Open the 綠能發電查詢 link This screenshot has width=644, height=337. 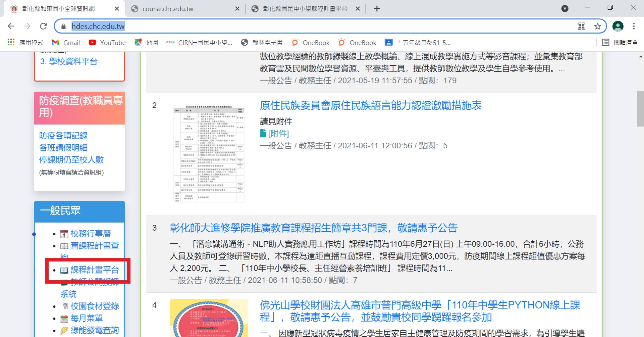pyautogui.click(x=95, y=330)
